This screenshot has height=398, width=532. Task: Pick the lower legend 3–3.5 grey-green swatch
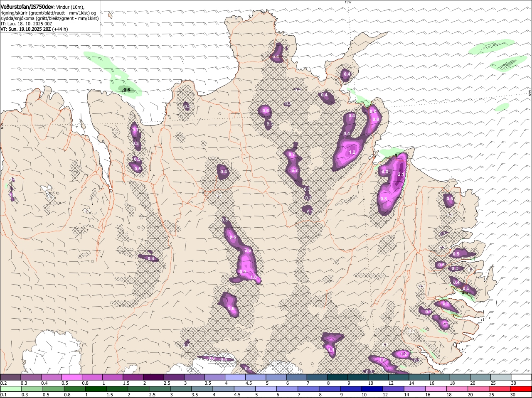[180, 389]
